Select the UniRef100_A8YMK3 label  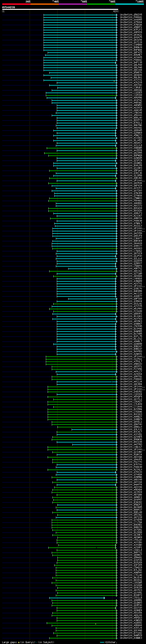[x=131, y=321]
